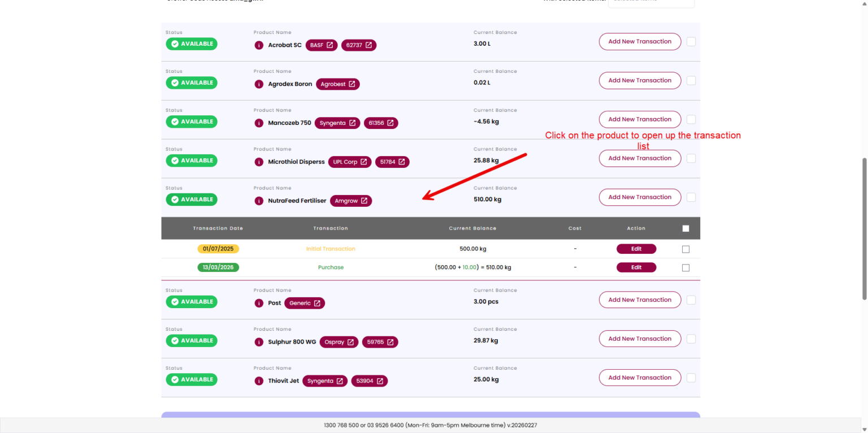Open the Agrobest external link tag
868x433 pixels.
337,84
